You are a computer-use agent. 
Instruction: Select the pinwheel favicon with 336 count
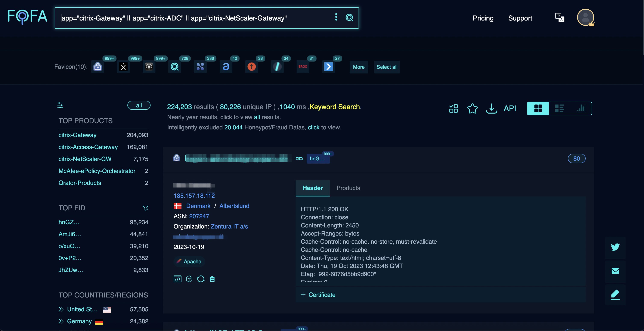point(200,67)
